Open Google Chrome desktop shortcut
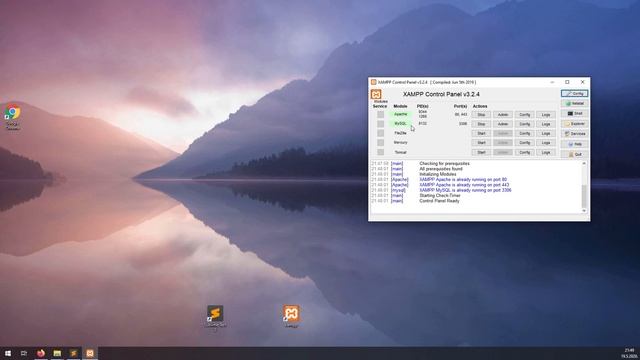The width and height of the screenshot is (640, 360). [13, 117]
